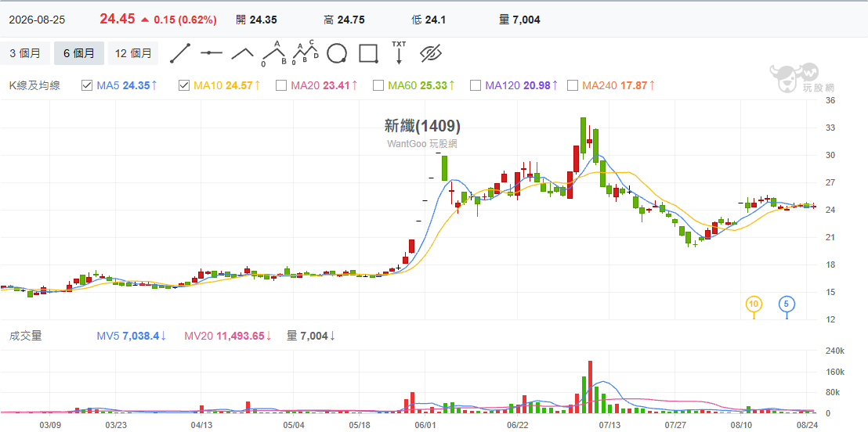Enable the MA60 moving average checkbox
Screen dimensions: 868x432
378,85
